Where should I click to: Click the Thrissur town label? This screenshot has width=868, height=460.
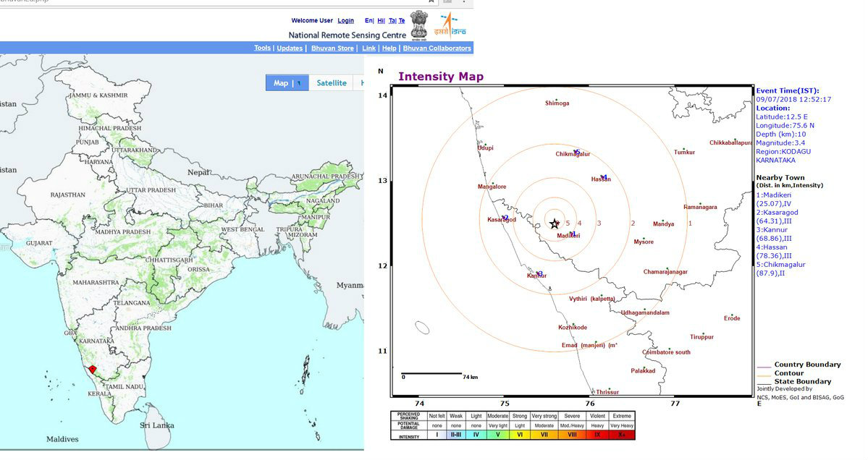(607, 392)
